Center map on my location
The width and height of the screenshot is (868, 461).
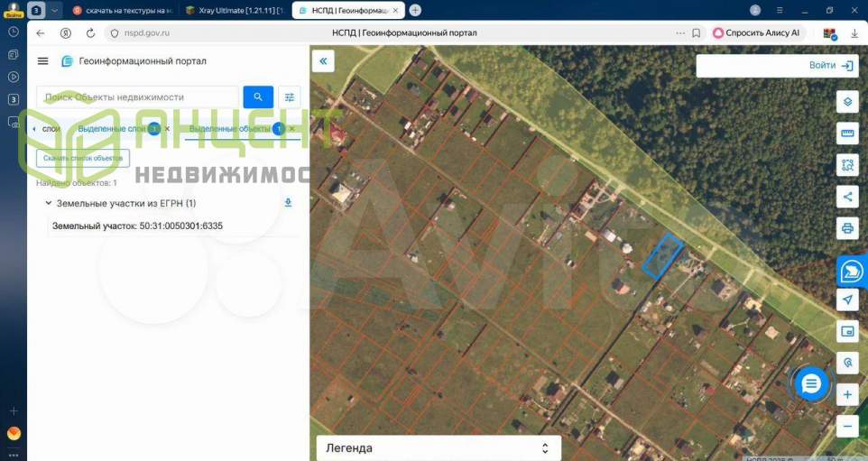pyautogui.click(x=847, y=300)
